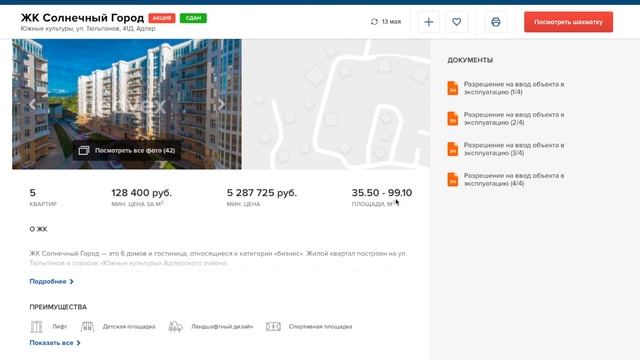Click the 35.50 - 99.10 area range
The image size is (640, 360).
click(382, 193)
